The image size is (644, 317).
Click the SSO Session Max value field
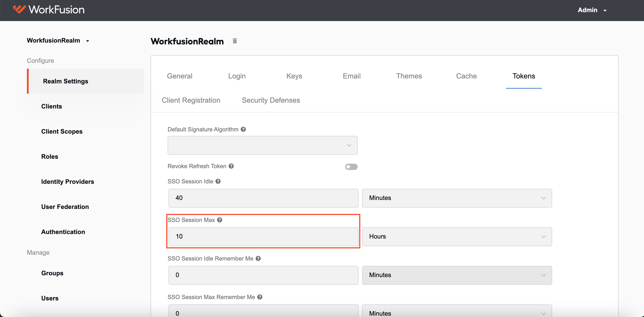pos(263,237)
